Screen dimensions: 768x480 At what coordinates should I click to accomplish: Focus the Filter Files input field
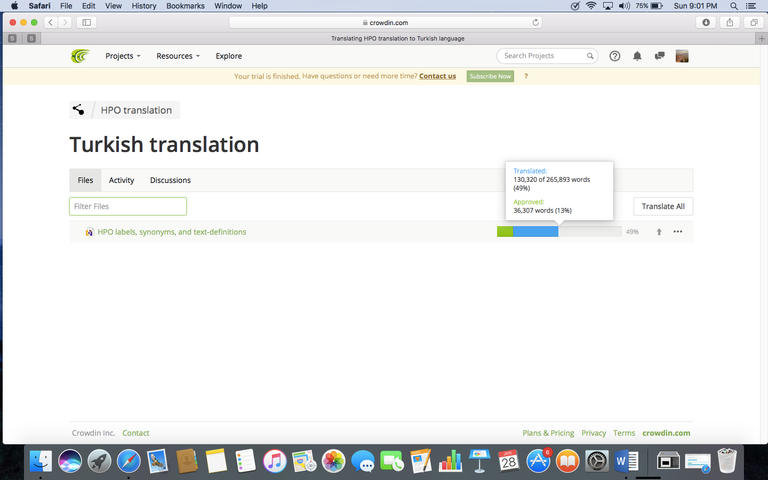click(128, 206)
